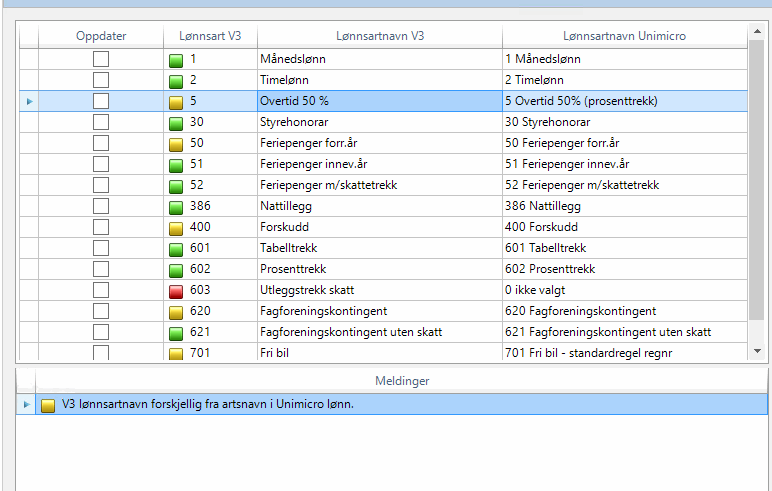Click yellow status icon for Forskudd row
Screen dimensions: 772x491
pos(176,228)
